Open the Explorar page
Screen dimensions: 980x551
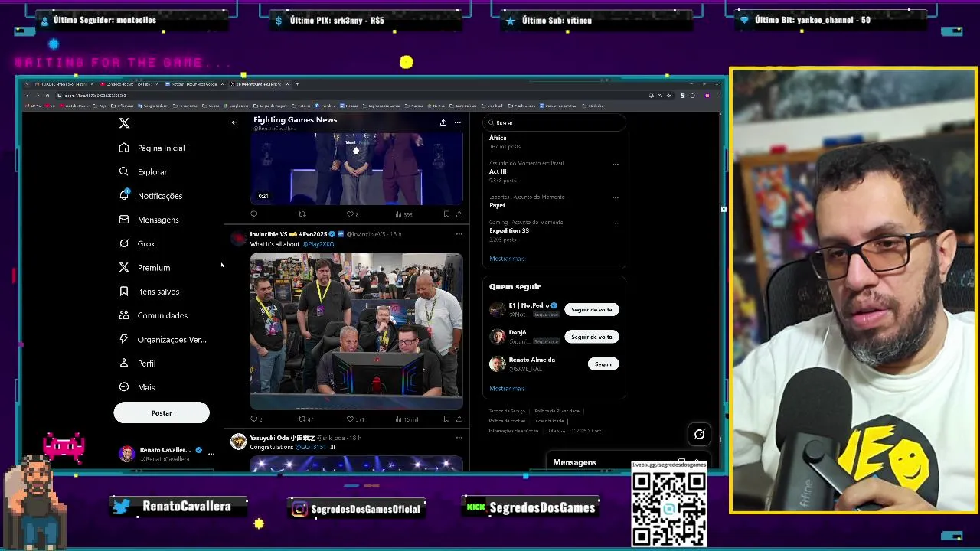point(143,172)
